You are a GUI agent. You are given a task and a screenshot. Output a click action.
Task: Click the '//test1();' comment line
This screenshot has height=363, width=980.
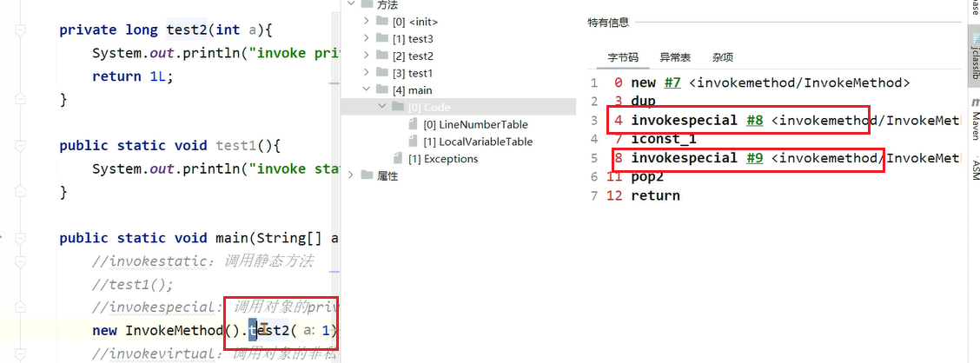pyautogui.click(x=133, y=284)
